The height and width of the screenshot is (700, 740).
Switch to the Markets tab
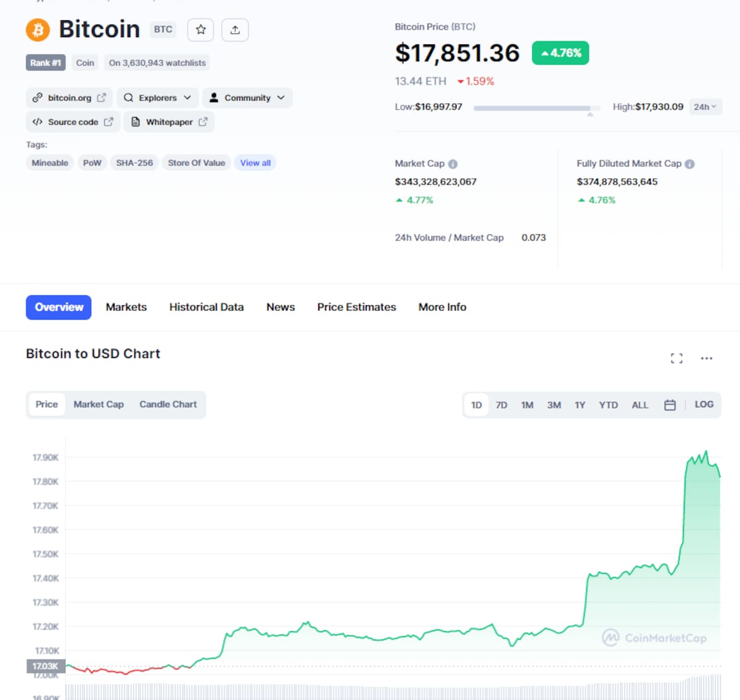pos(126,307)
